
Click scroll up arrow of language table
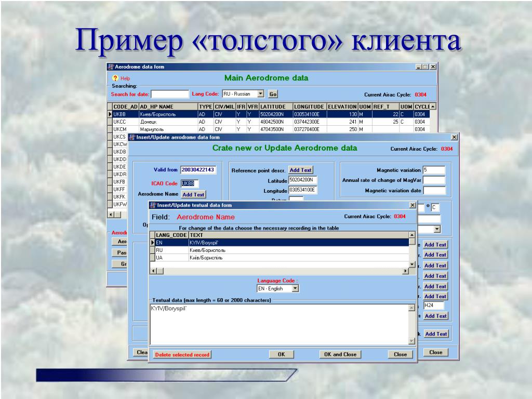coord(412,235)
